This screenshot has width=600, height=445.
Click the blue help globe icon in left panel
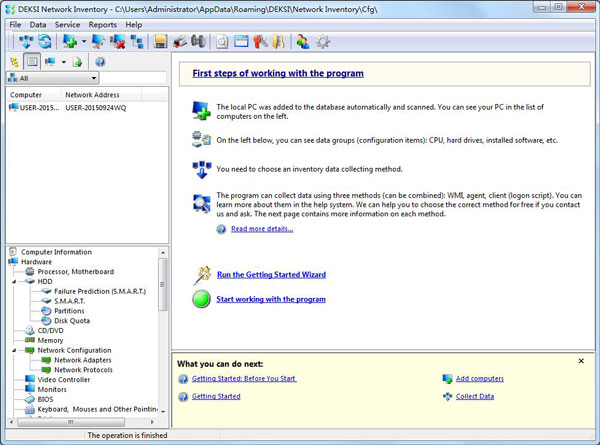(100, 62)
